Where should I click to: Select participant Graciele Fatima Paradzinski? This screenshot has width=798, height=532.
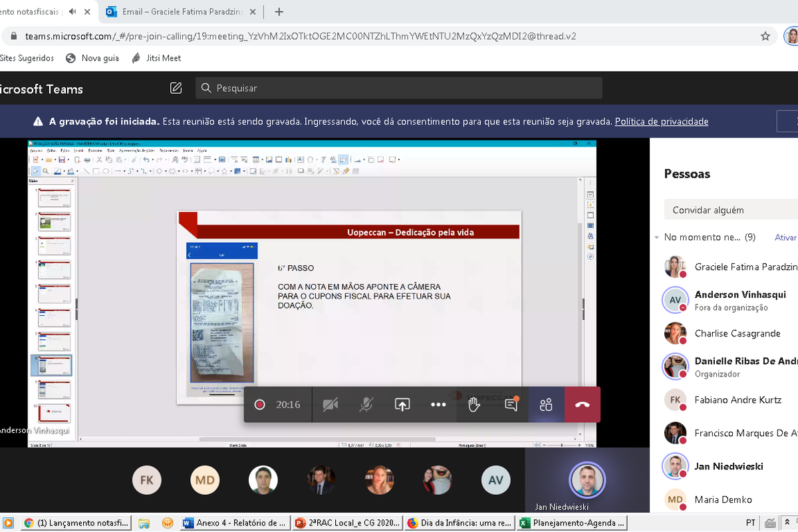[731, 267]
